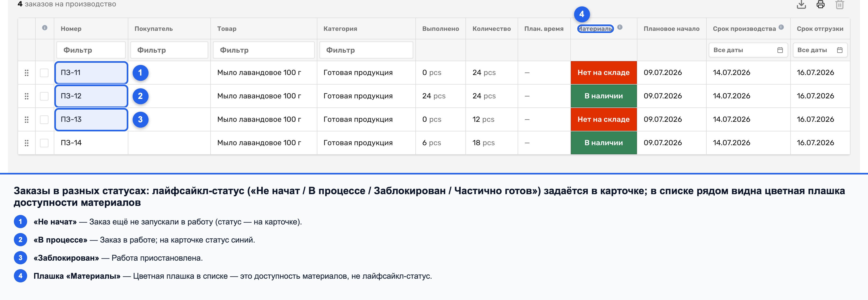Click the green В наличии badge for ПЗ-12
The width and height of the screenshot is (868, 300).
pos(604,96)
